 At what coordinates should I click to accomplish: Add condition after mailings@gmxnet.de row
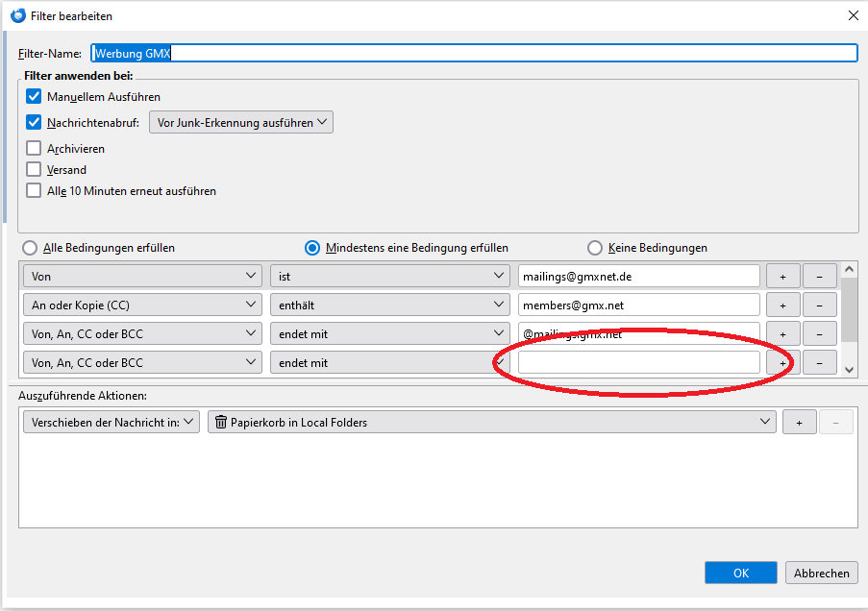coord(782,276)
